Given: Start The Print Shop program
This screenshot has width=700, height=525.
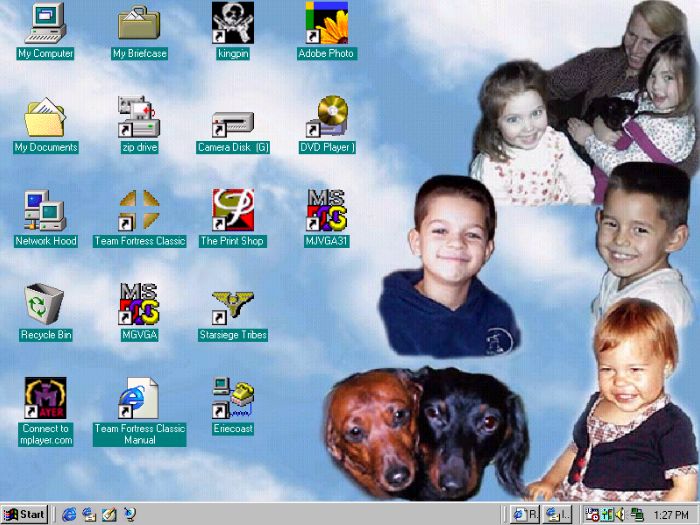Looking at the screenshot, I should click(232, 211).
